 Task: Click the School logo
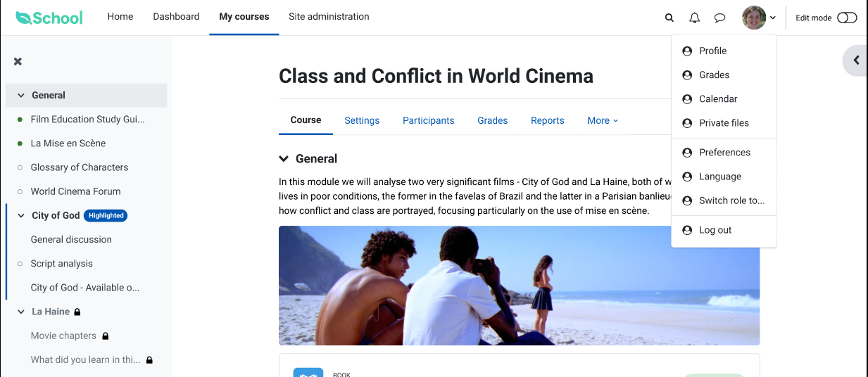49,18
